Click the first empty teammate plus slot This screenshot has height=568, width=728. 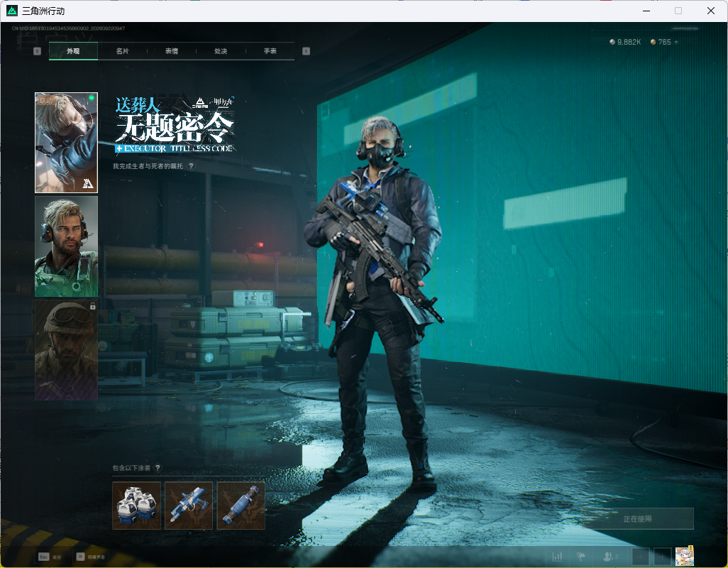[640, 557]
